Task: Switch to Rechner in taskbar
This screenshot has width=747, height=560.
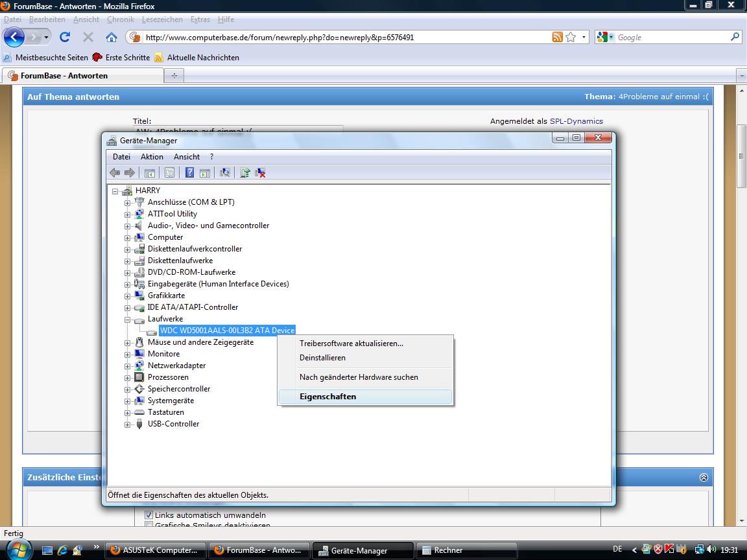Action: tap(466, 550)
